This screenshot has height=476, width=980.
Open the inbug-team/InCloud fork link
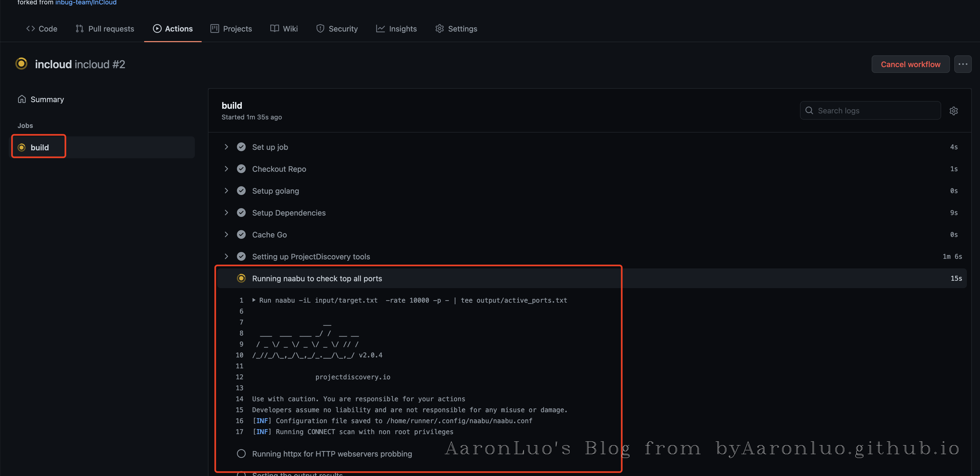click(x=86, y=3)
